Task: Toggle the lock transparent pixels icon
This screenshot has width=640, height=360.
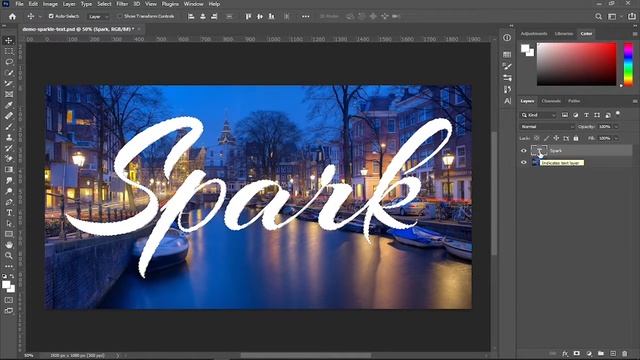Action: tap(536, 138)
